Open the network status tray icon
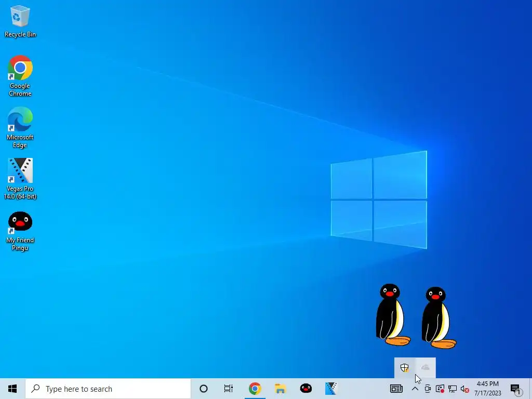 (x=453, y=389)
